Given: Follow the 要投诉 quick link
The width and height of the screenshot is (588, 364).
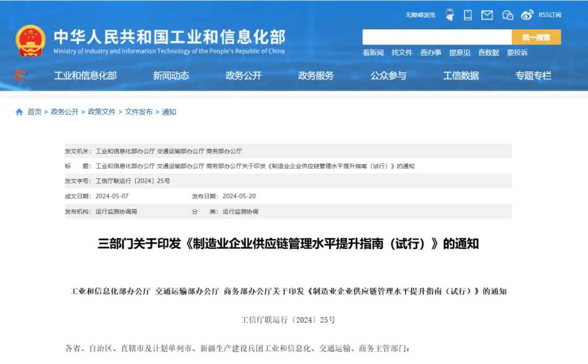Looking at the screenshot, I should click(516, 53).
